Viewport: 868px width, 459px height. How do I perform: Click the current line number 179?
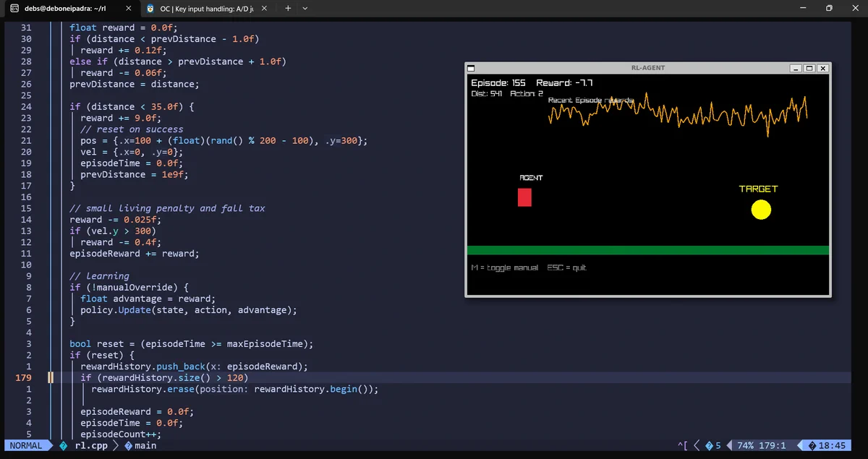(23, 377)
